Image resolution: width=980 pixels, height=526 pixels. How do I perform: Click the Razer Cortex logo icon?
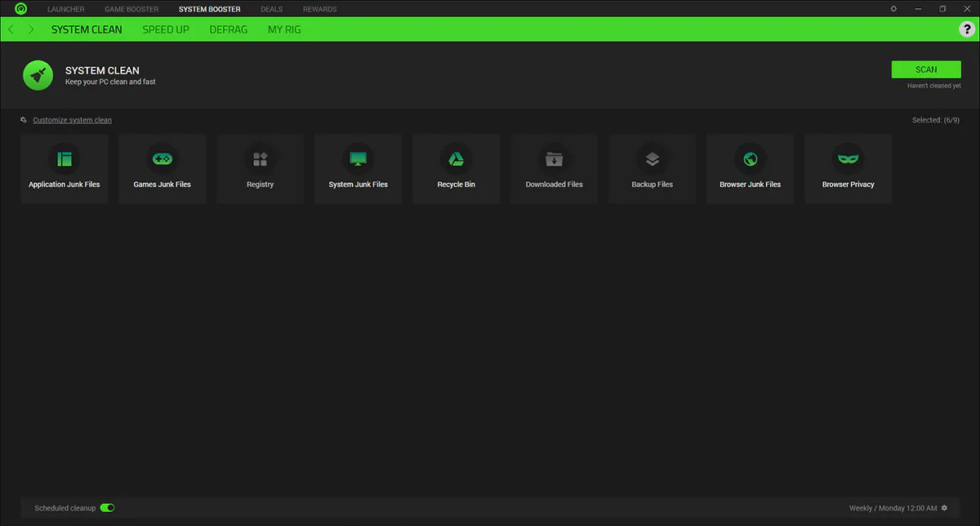(x=21, y=9)
